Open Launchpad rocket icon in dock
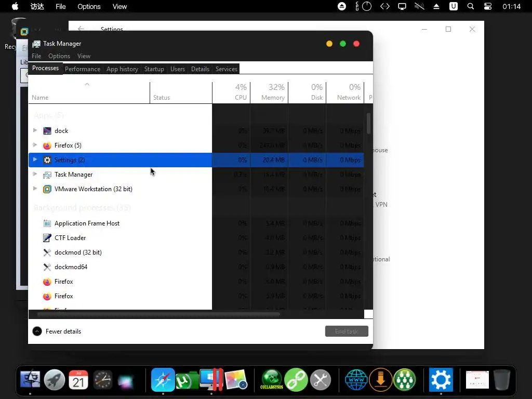Viewport: 532px width, 399px height. [54, 380]
